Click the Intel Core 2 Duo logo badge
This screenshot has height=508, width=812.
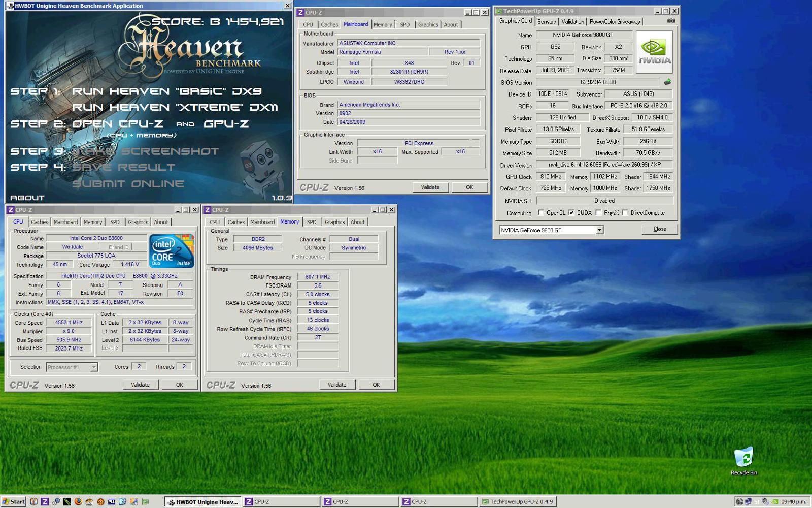(172, 250)
